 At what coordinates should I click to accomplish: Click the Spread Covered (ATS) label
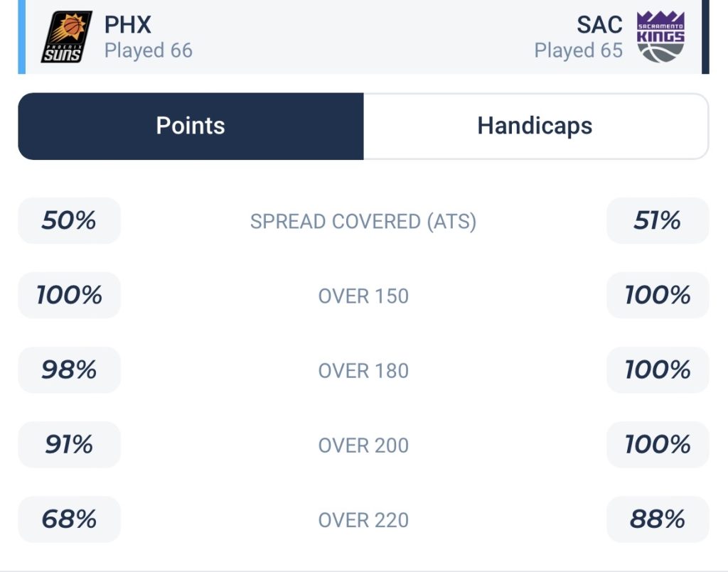pos(363,222)
